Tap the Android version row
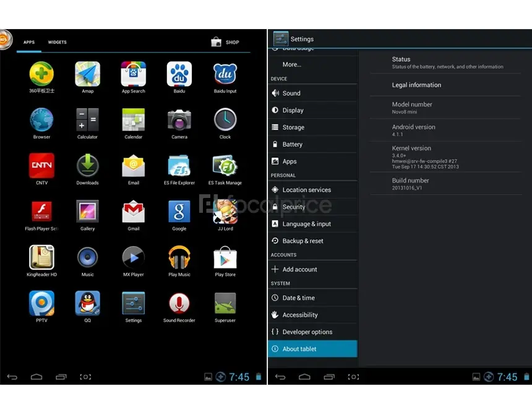Screen dimensions: 532x412 [x=445, y=130]
